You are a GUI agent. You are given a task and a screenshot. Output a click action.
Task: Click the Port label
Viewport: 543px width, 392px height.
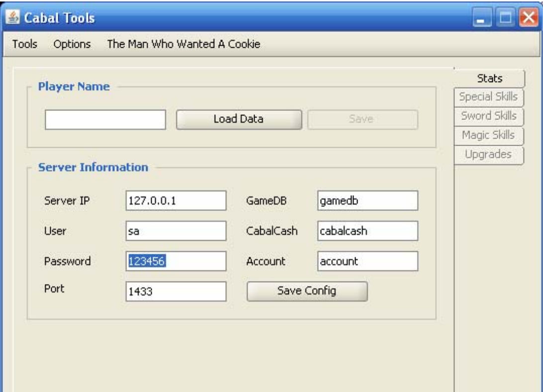tap(54, 289)
